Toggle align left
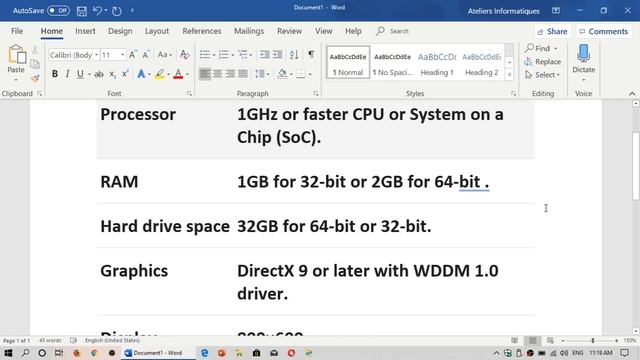The width and height of the screenshot is (640, 360). click(x=205, y=74)
